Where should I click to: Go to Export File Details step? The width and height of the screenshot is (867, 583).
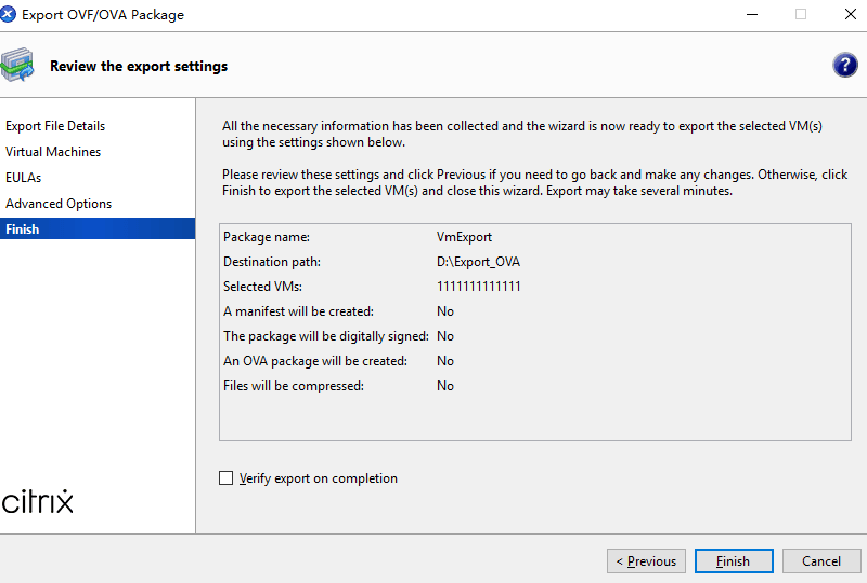(x=55, y=126)
